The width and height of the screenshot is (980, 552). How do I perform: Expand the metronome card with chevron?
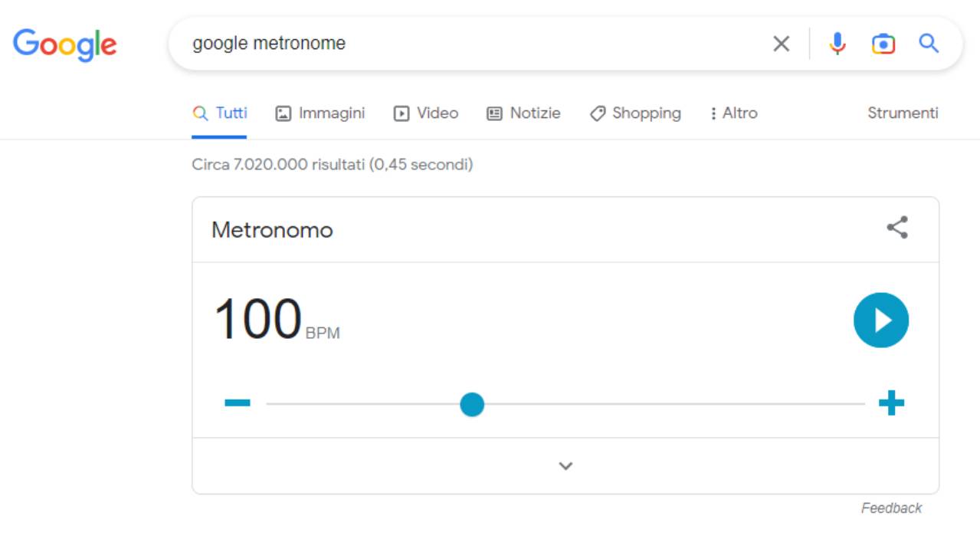[x=565, y=466]
